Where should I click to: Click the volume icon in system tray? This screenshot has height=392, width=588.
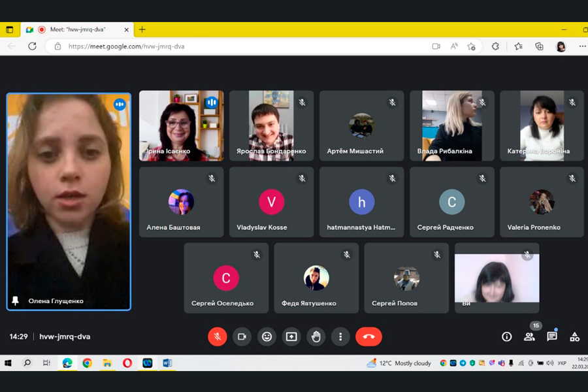click(549, 363)
